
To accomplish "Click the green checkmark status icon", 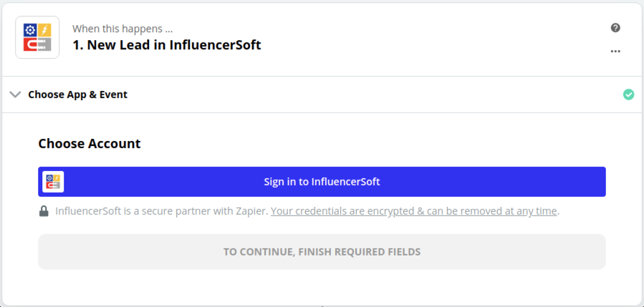I will click(x=628, y=94).
